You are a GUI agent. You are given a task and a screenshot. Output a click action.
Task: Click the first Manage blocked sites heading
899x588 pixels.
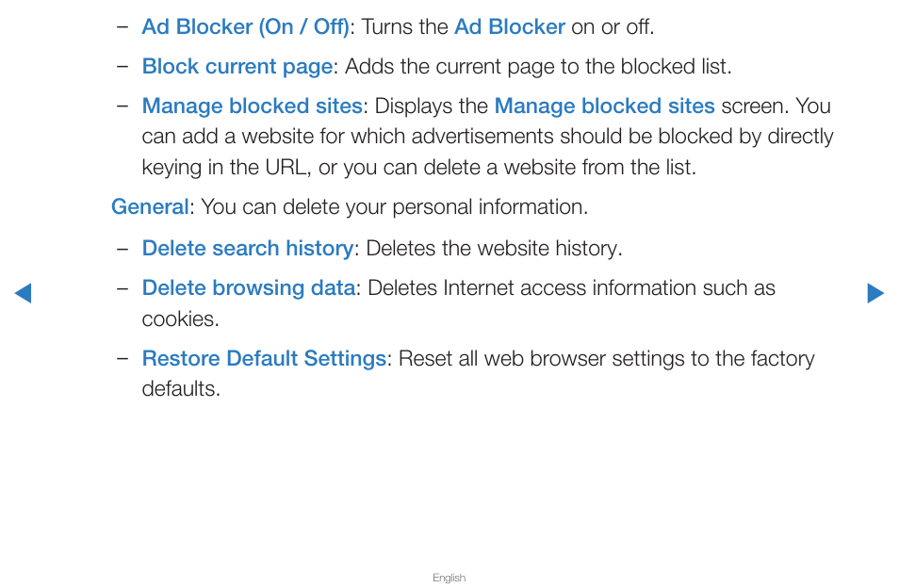[253, 106]
